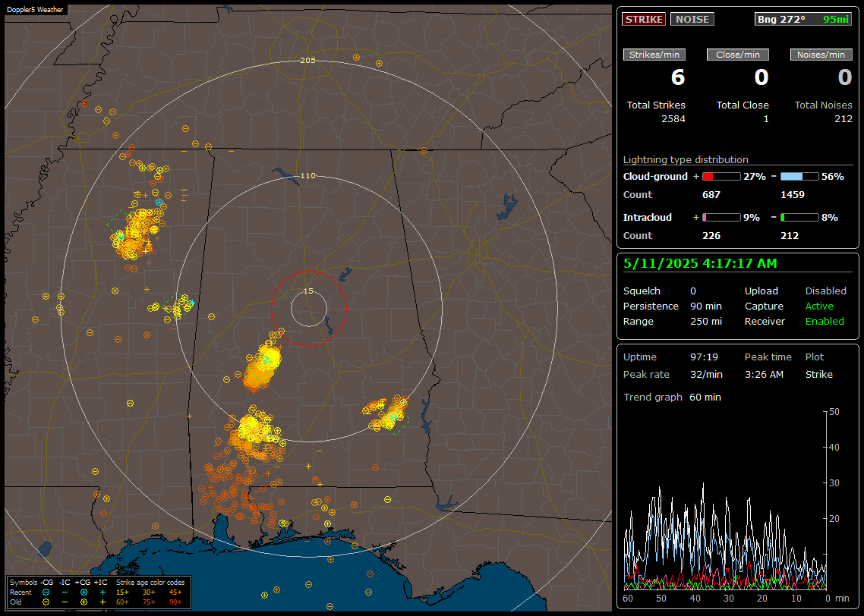Click the Intracloud row label

648,218
